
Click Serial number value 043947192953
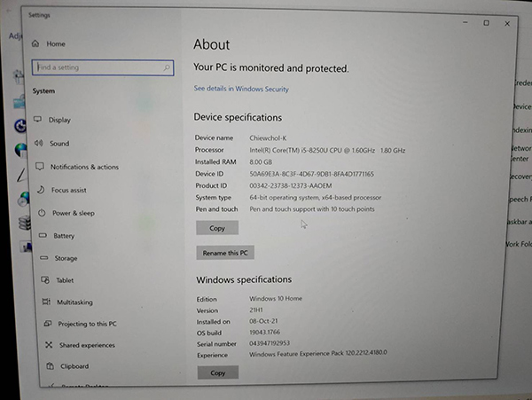[270, 343]
